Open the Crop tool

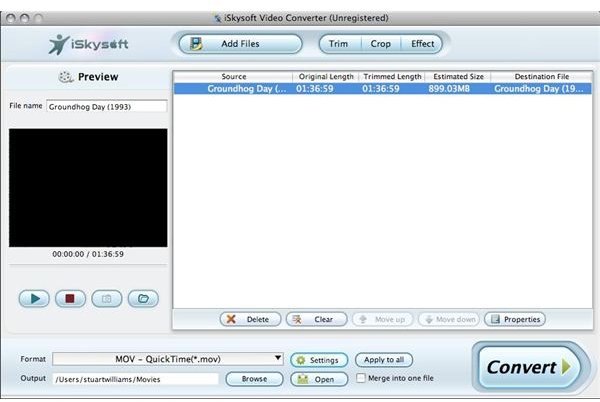point(381,44)
